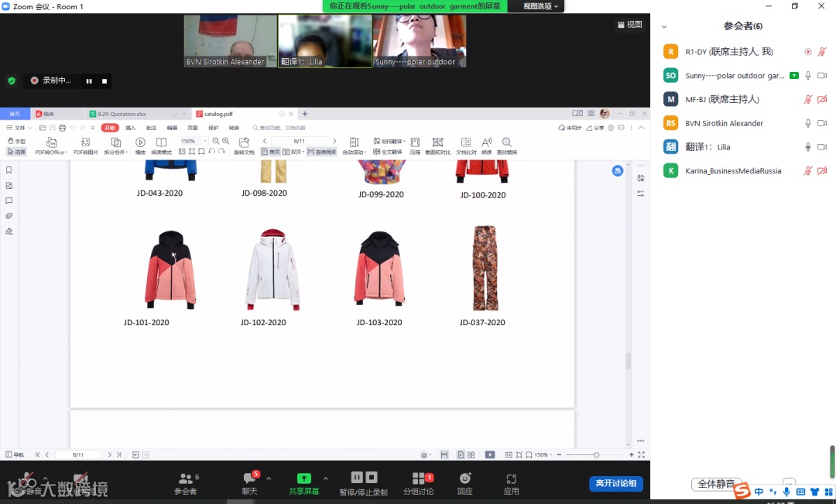Collapse the 参会者 panel chevron

point(664,26)
